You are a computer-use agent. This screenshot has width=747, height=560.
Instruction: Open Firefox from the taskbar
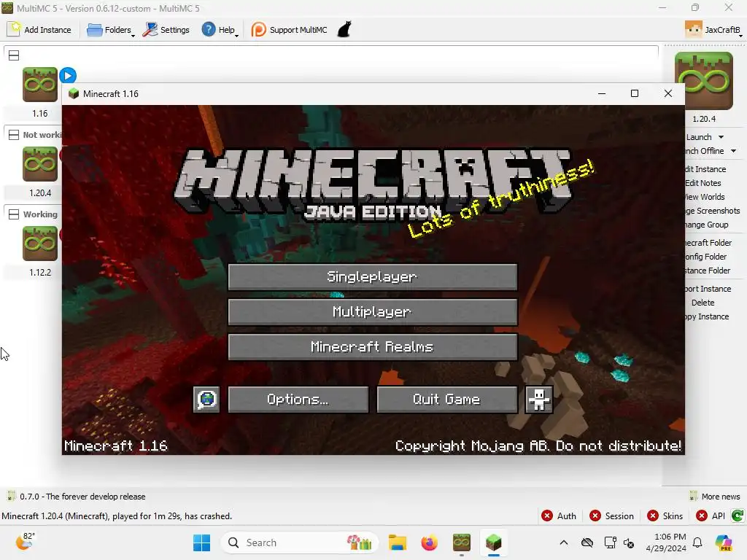(x=429, y=542)
